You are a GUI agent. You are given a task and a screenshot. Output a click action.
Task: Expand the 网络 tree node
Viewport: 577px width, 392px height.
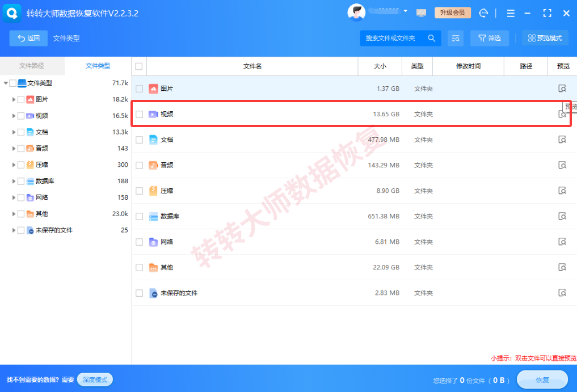[x=14, y=197]
